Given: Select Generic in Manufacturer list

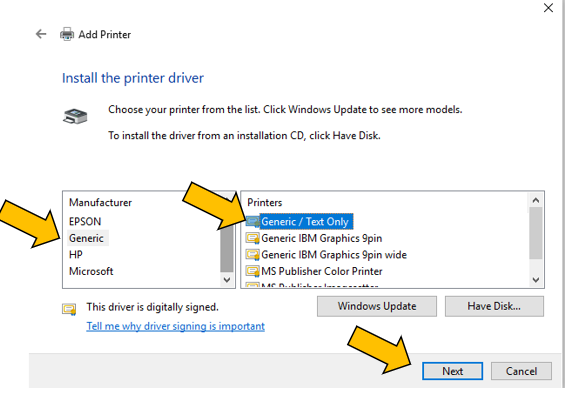Looking at the screenshot, I should pos(86,238).
